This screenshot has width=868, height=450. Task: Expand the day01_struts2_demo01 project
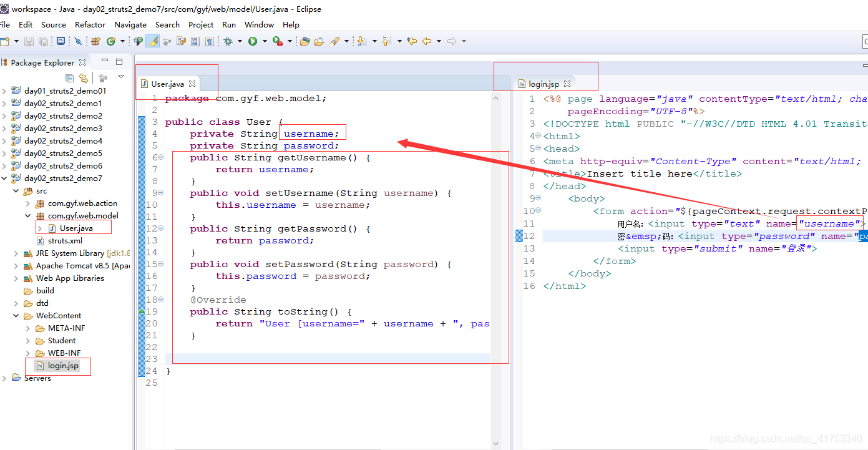click(4, 91)
